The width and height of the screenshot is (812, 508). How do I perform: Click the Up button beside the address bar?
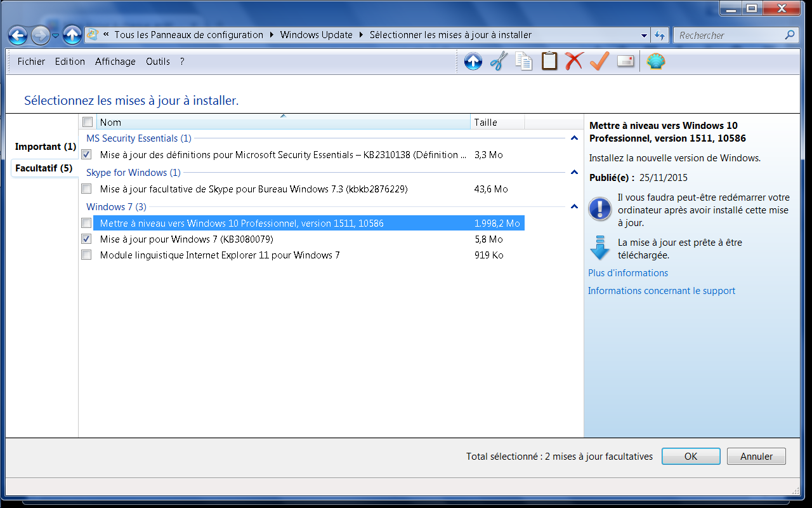click(x=72, y=35)
